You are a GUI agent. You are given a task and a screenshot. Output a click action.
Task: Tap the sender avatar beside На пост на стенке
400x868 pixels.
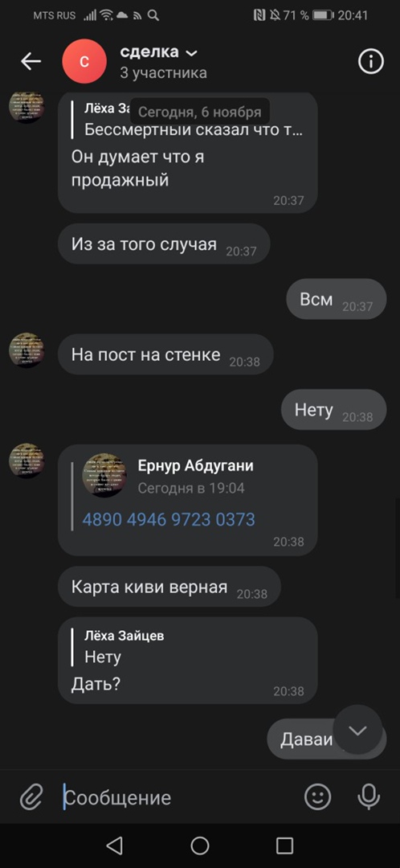(x=26, y=350)
